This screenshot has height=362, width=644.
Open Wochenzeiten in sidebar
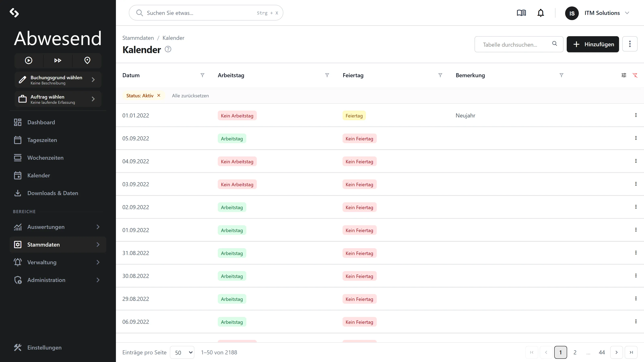coord(58,158)
